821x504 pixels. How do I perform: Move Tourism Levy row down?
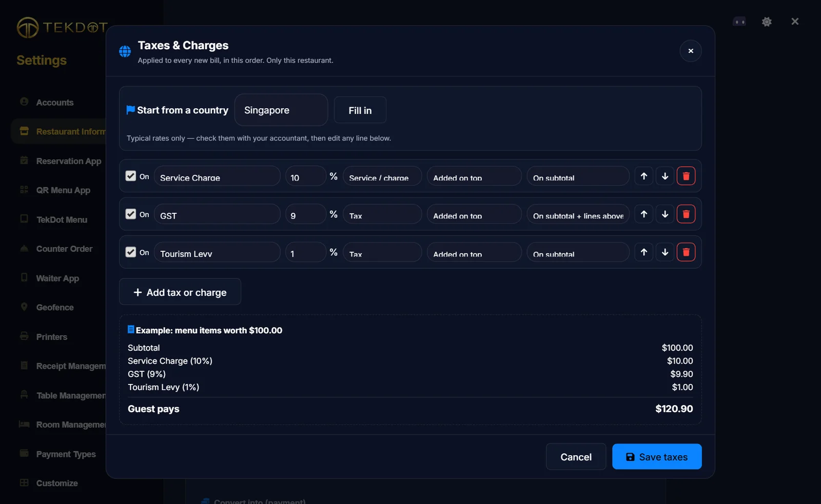click(x=665, y=252)
